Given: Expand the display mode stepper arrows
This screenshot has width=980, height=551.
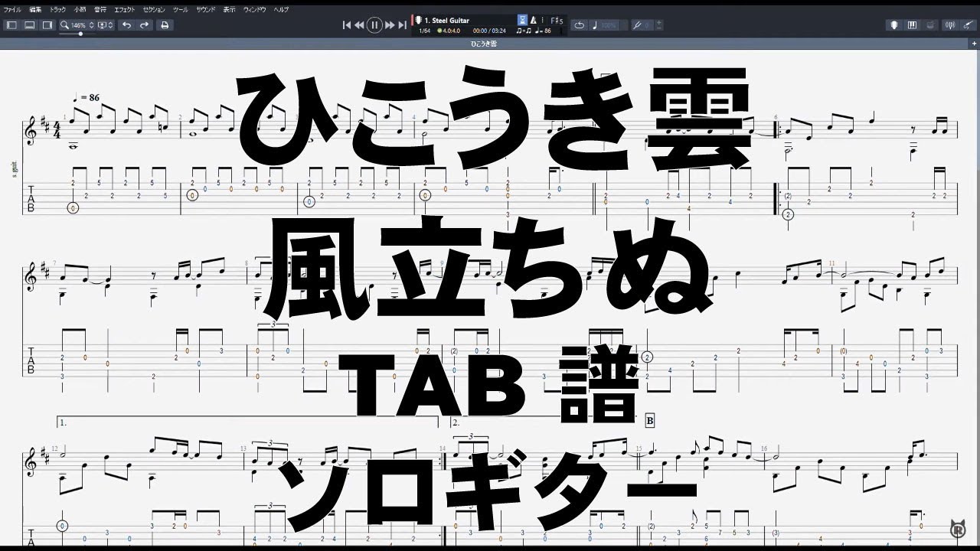Looking at the screenshot, I should coord(111,25).
